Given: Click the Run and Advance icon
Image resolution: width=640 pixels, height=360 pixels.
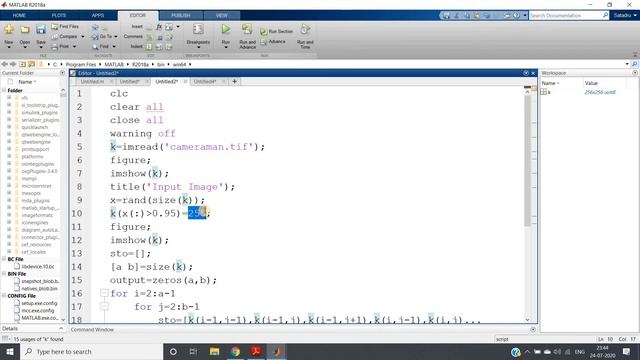Looking at the screenshot, I should click(247, 29).
